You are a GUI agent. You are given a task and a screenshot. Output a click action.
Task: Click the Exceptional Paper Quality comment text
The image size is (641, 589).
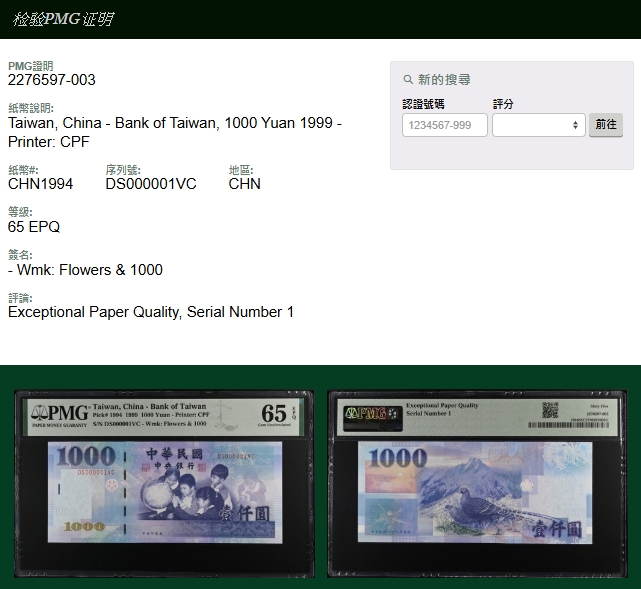click(151, 312)
